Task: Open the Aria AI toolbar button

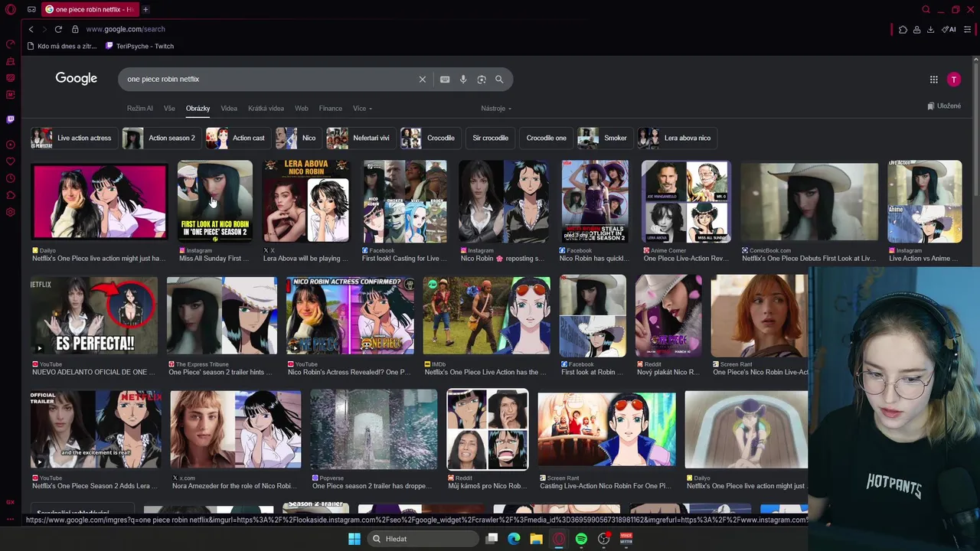Action: (949, 30)
